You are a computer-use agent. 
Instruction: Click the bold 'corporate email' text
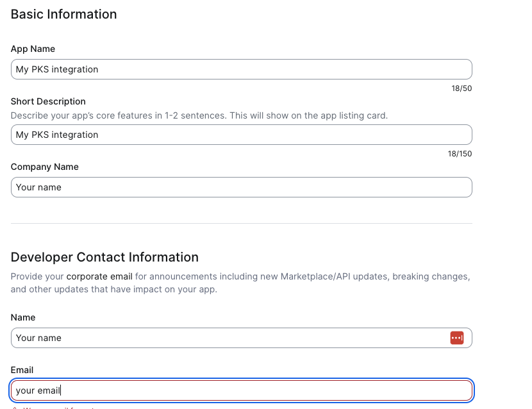pyautogui.click(x=99, y=277)
